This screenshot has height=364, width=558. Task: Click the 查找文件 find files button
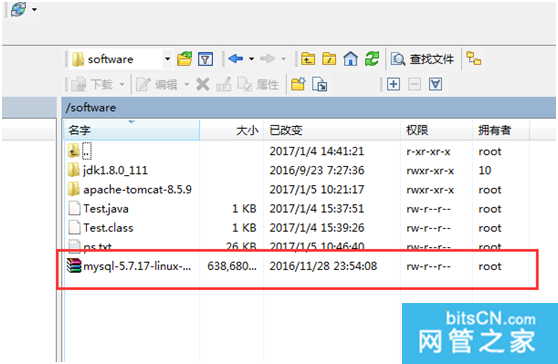point(422,59)
